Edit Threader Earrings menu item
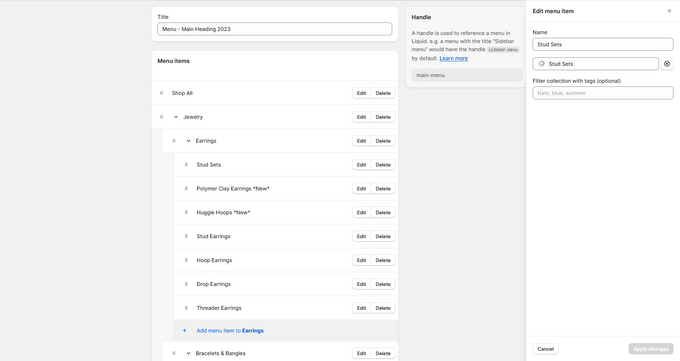Viewport: 680px width, 361px height. coord(361,308)
